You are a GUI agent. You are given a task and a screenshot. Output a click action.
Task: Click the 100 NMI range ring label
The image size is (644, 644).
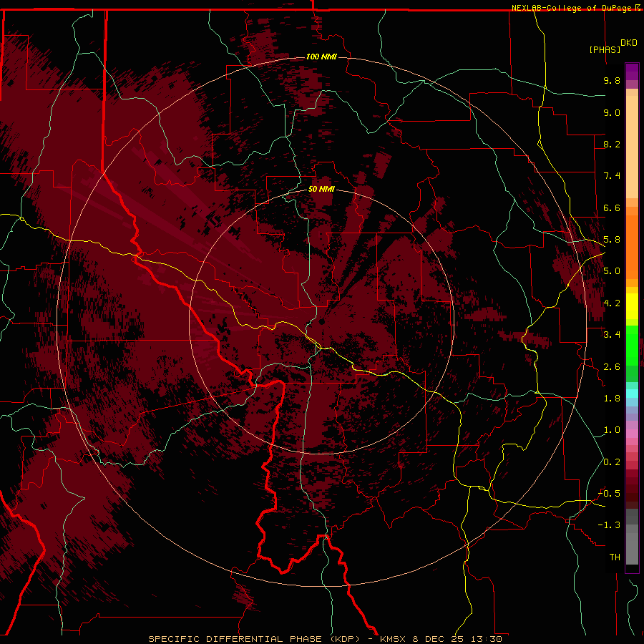point(321,57)
